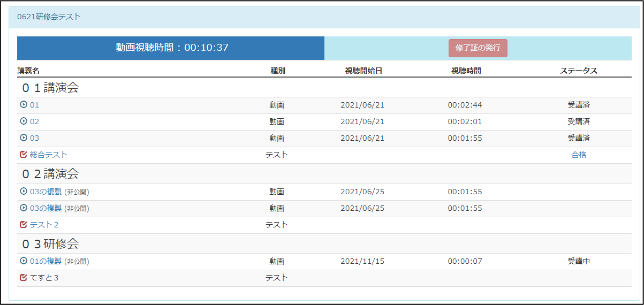644x305 pixels.
Task: Open the 01の複製 video link
Action: coord(46,262)
